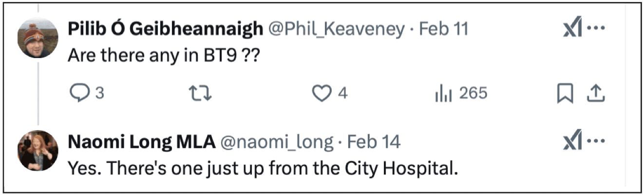This screenshot has width=644, height=195.
Task: Open the reply mentioning City Hospital
Action: click(x=263, y=168)
